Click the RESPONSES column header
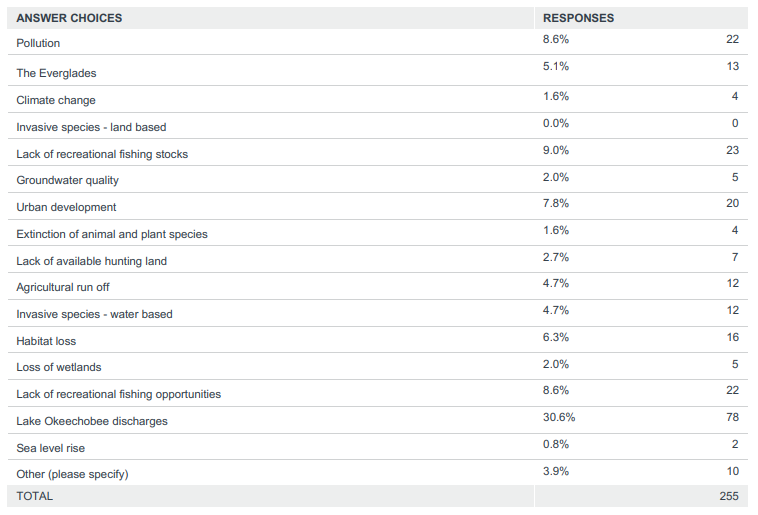This screenshot has height=515, width=758. click(x=578, y=18)
